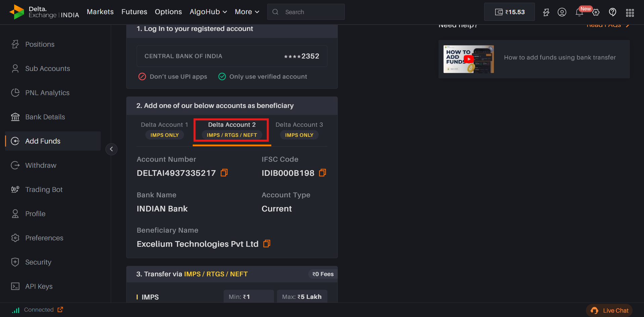Click the INDIAN Bank name value

coord(162,209)
